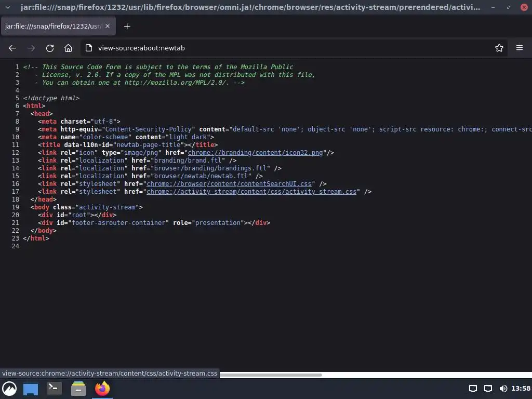Click the 13:58 clock
The height and width of the screenshot is (399, 532).
(x=521, y=389)
